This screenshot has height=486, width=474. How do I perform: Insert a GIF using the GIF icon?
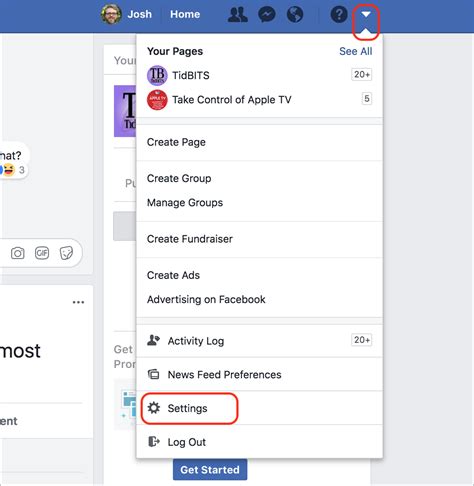click(42, 253)
